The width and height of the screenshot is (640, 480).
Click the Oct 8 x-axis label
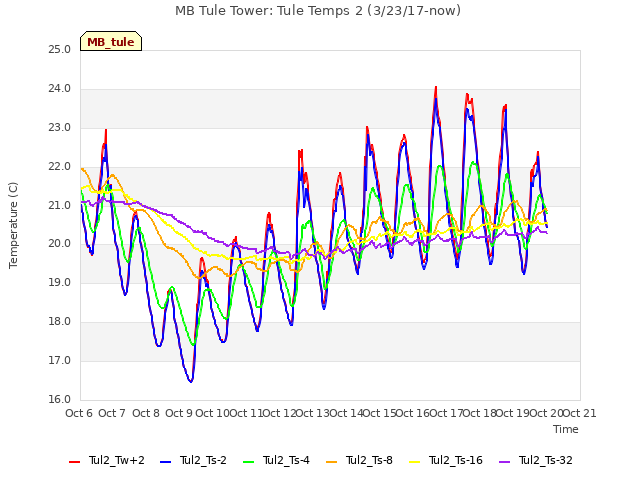click(146, 413)
